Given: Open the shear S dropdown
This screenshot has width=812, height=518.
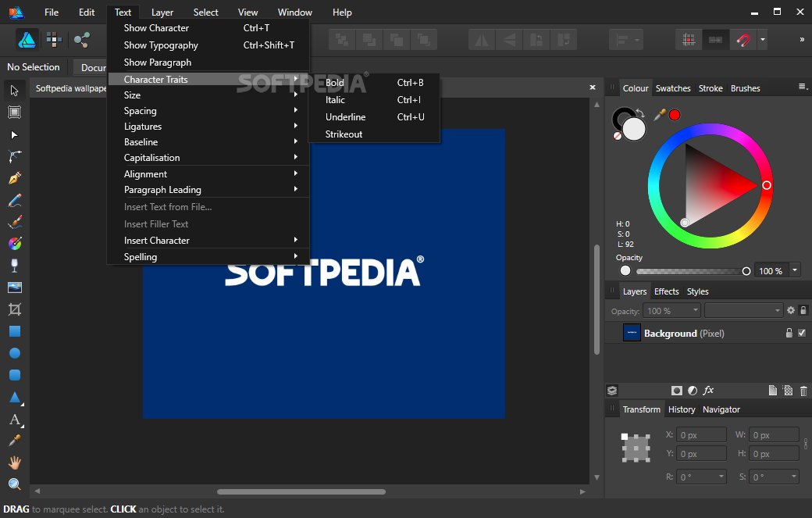Looking at the screenshot, I should (794, 477).
